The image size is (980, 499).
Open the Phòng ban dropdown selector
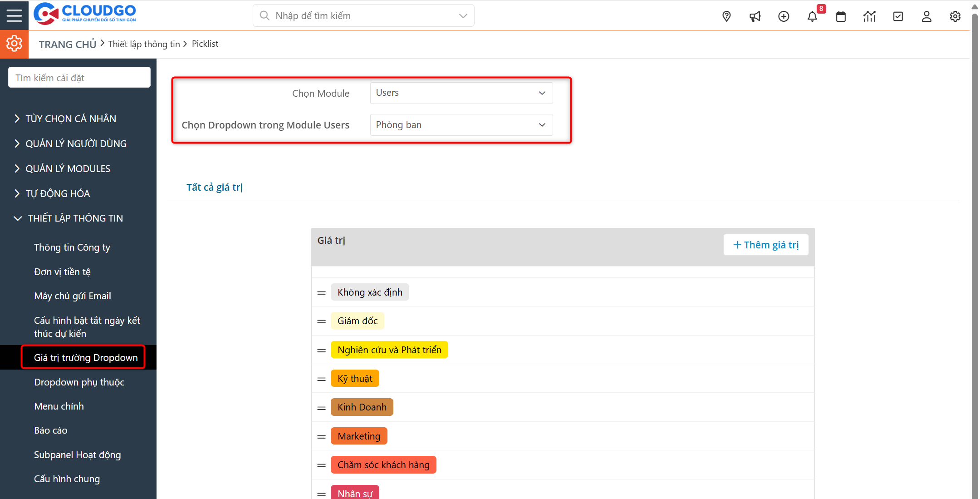(461, 125)
